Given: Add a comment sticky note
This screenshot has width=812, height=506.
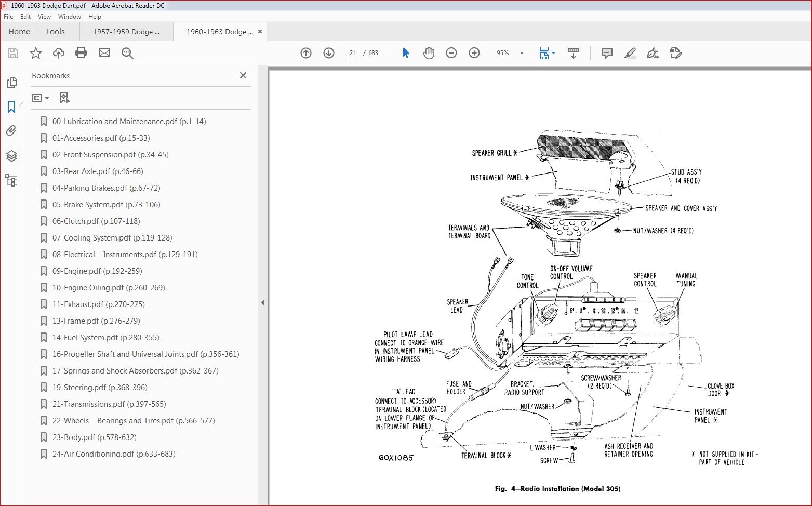Looking at the screenshot, I should click(x=607, y=53).
